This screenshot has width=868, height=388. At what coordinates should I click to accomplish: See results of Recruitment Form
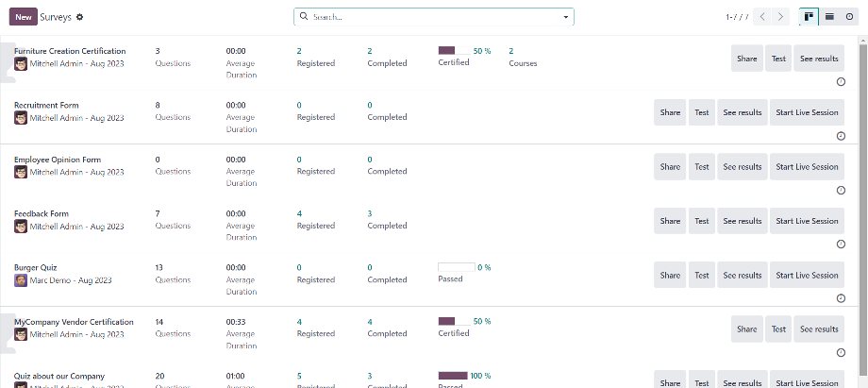[743, 112]
